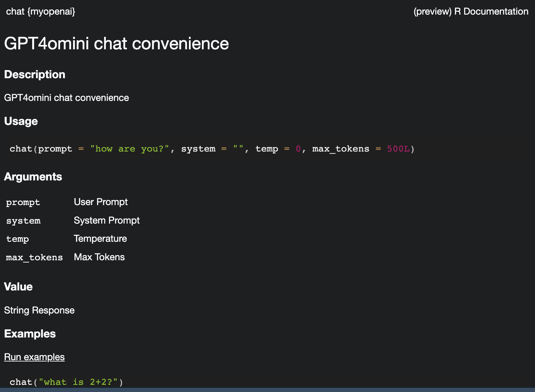This screenshot has height=392, width=535.
Task: Click the example code chat("what is 2+2?")
Action: (x=67, y=382)
